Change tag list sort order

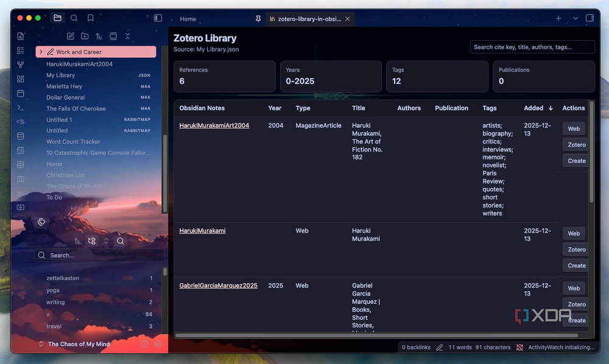(77, 241)
